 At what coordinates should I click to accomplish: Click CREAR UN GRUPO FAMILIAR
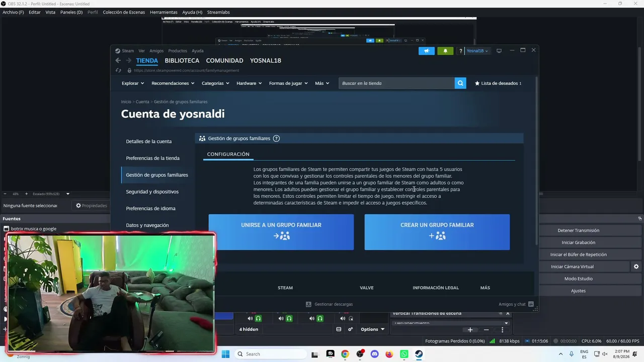[x=437, y=232]
